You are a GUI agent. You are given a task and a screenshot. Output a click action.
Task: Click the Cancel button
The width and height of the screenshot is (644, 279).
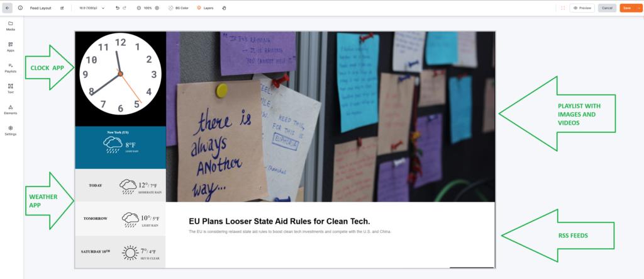click(x=607, y=8)
